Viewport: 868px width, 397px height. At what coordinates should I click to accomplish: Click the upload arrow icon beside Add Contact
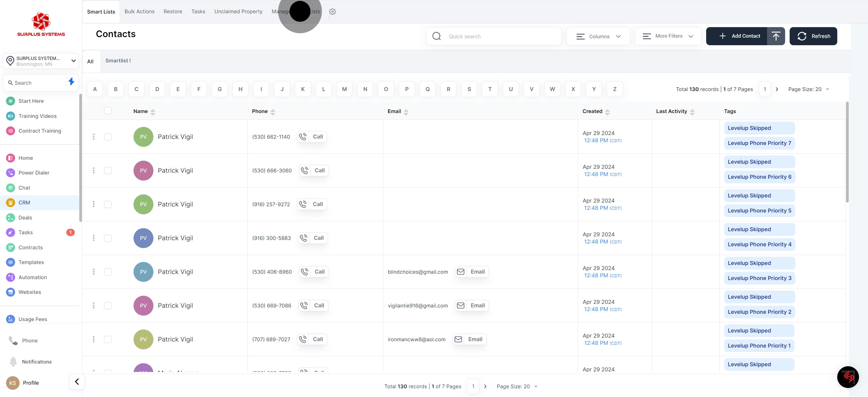pos(776,36)
